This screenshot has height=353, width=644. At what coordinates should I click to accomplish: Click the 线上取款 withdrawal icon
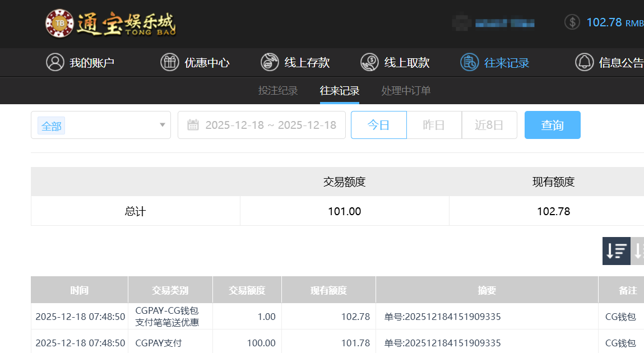coord(369,62)
